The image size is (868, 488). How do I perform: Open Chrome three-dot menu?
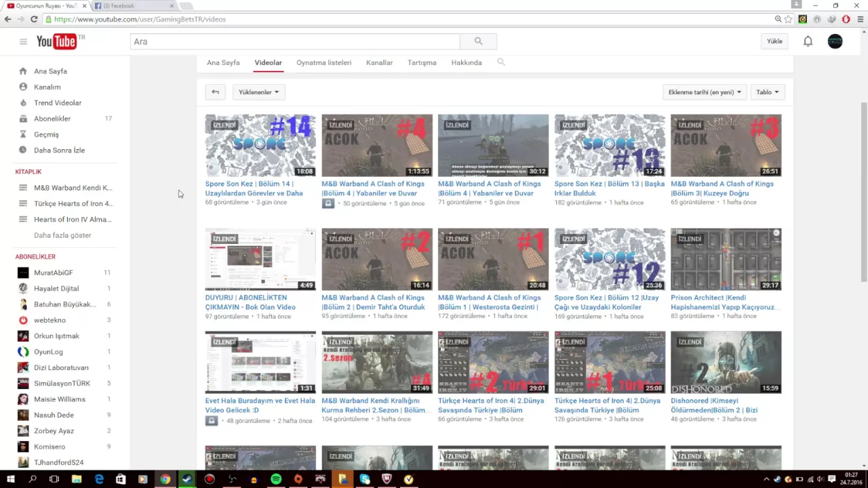861,19
